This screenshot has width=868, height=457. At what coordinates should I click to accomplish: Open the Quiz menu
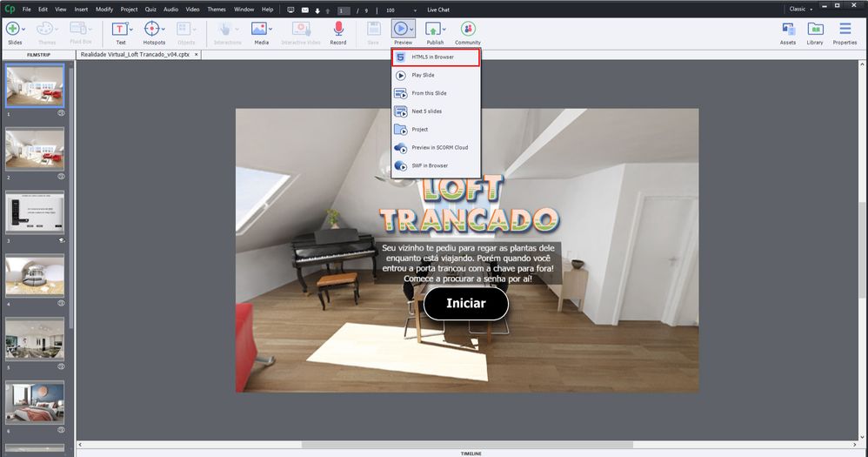(x=151, y=9)
